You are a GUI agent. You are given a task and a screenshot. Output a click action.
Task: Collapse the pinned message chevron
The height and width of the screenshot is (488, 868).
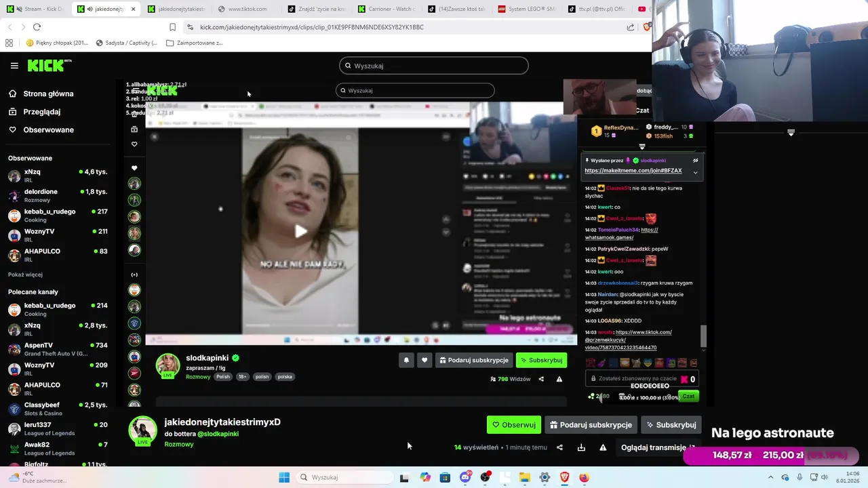point(695,172)
